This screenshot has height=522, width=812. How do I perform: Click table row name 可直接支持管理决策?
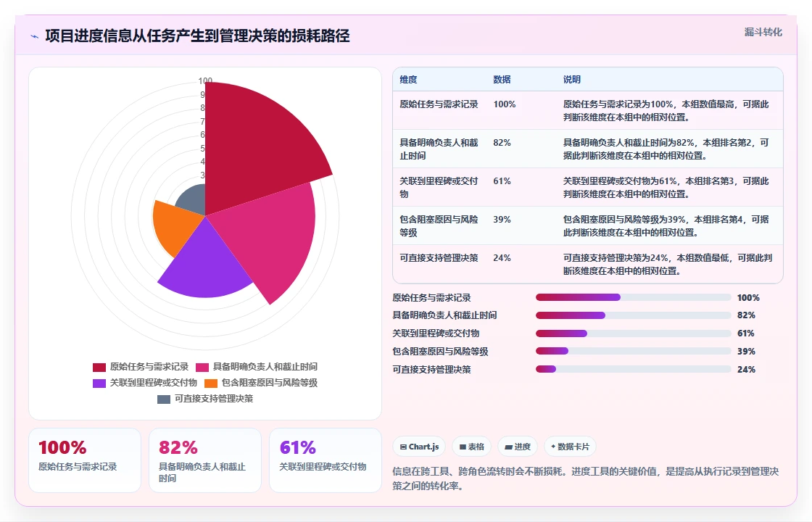[x=439, y=257]
